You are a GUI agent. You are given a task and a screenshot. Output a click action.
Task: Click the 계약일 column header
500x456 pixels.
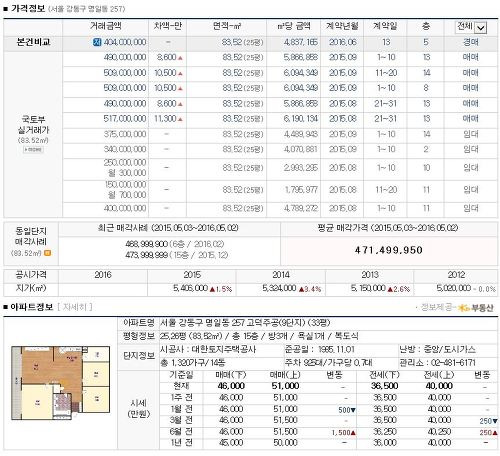pyautogui.click(x=385, y=26)
